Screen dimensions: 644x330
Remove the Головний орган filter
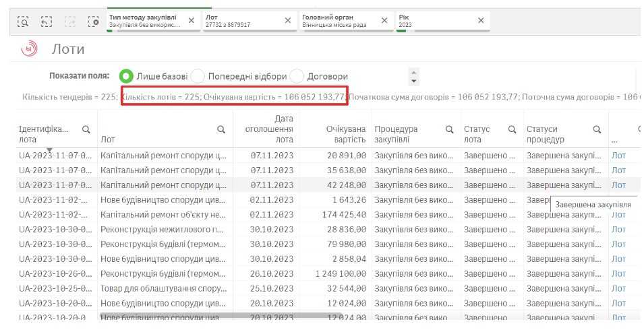tap(385, 20)
